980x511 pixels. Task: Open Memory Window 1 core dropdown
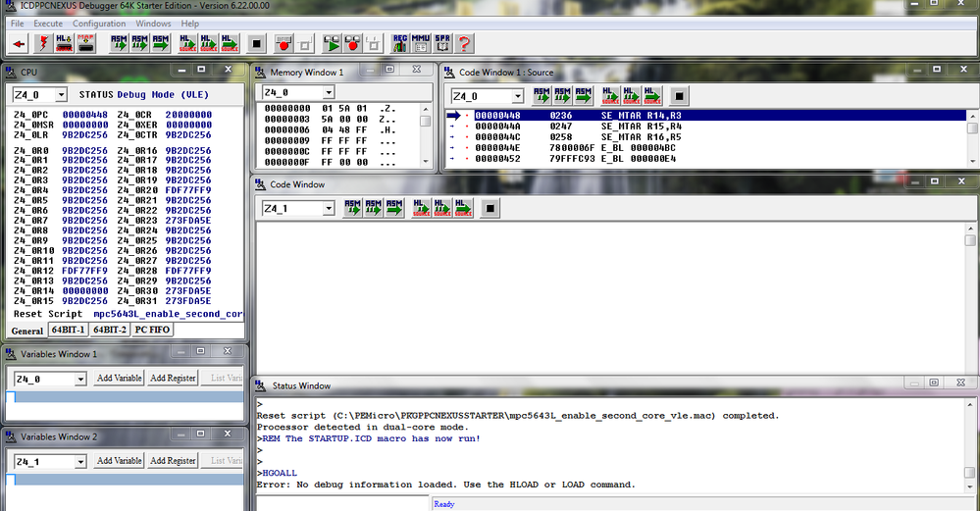[329, 92]
